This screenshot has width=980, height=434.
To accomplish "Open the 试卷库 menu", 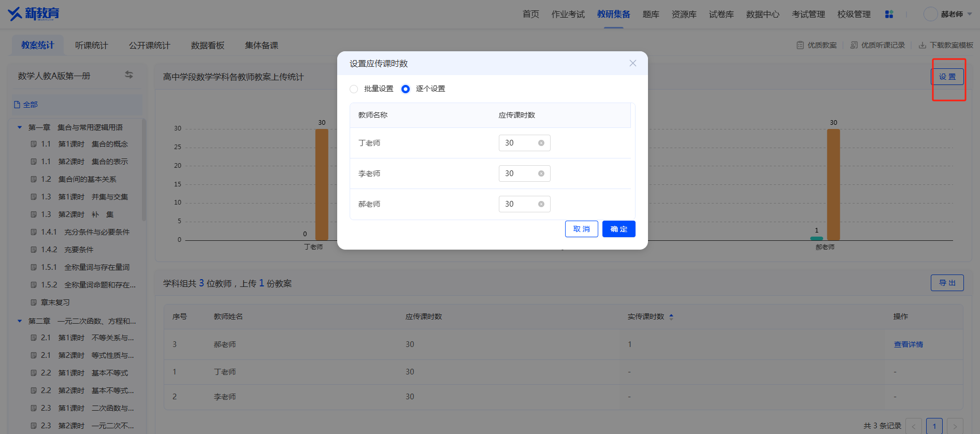I will click(722, 14).
